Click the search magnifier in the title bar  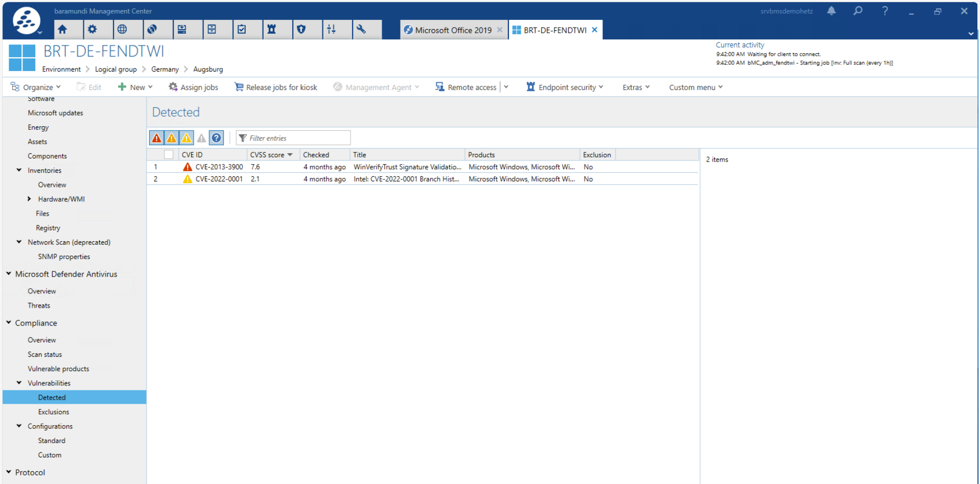click(858, 11)
